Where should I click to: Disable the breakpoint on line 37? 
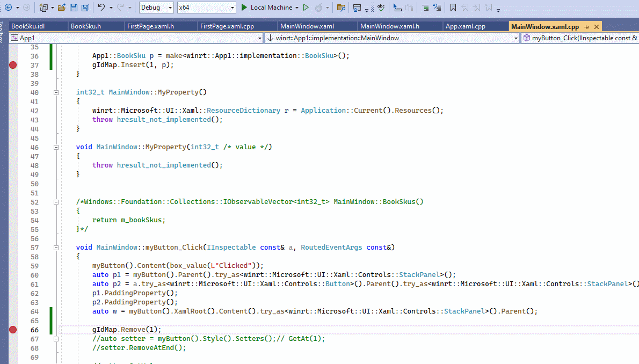13,64
